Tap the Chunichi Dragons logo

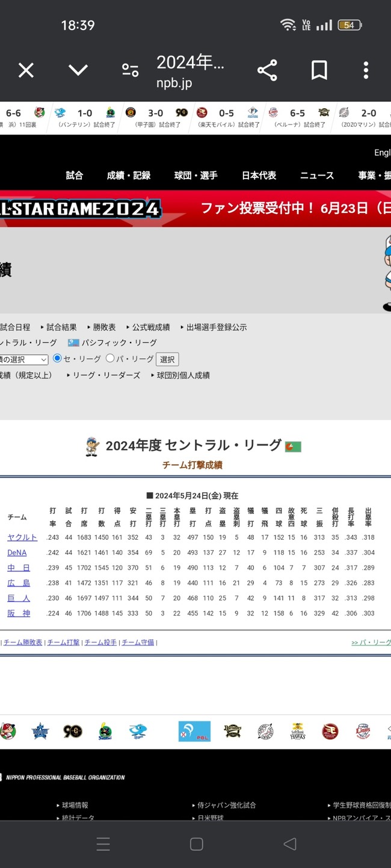pyautogui.click(x=138, y=732)
